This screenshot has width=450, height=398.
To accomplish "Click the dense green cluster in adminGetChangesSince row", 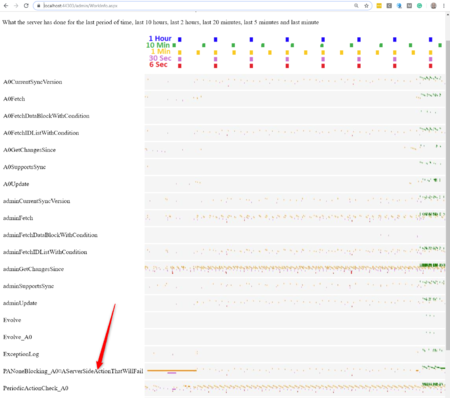I will coord(432,265).
